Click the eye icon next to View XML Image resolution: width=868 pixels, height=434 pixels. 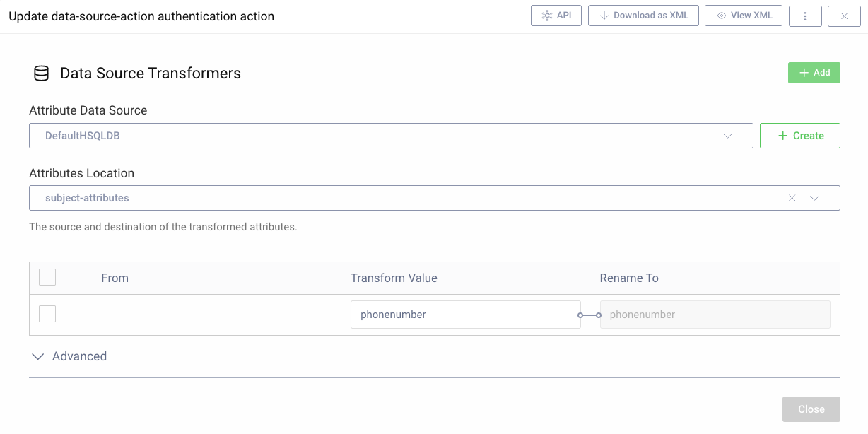click(x=722, y=15)
